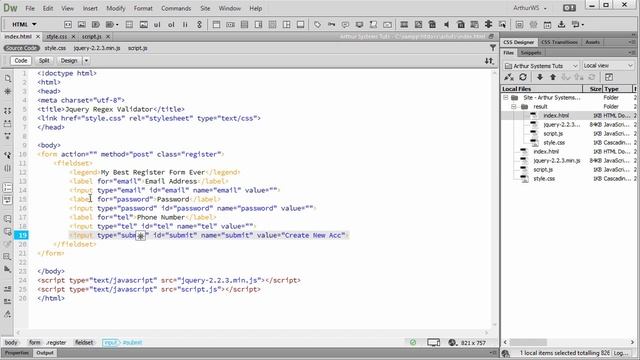Select index.html inside result folder
This screenshot has height=360, width=640.
[556, 116]
